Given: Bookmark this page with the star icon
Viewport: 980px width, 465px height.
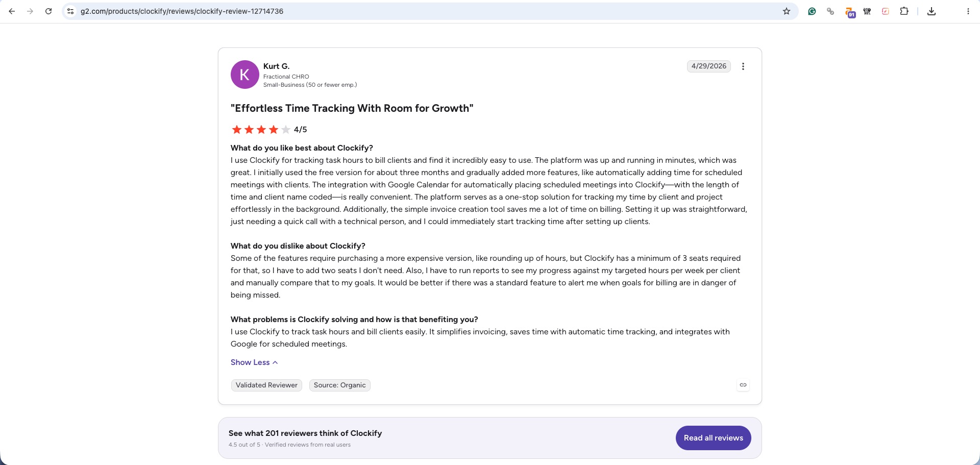Looking at the screenshot, I should click(x=787, y=11).
